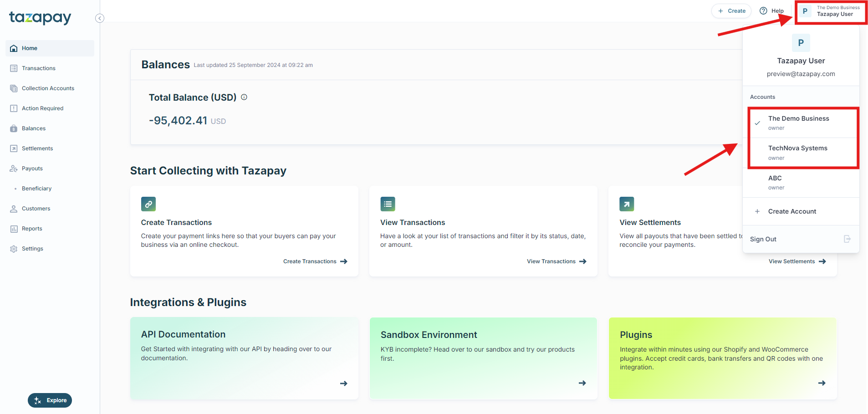Click the Reports chart icon in sidebar
The width and height of the screenshot is (868, 414).
(x=14, y=229)
